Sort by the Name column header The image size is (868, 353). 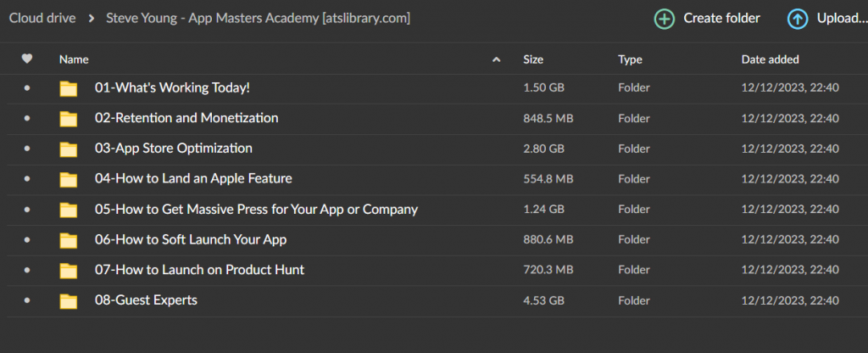coord(74,59)
